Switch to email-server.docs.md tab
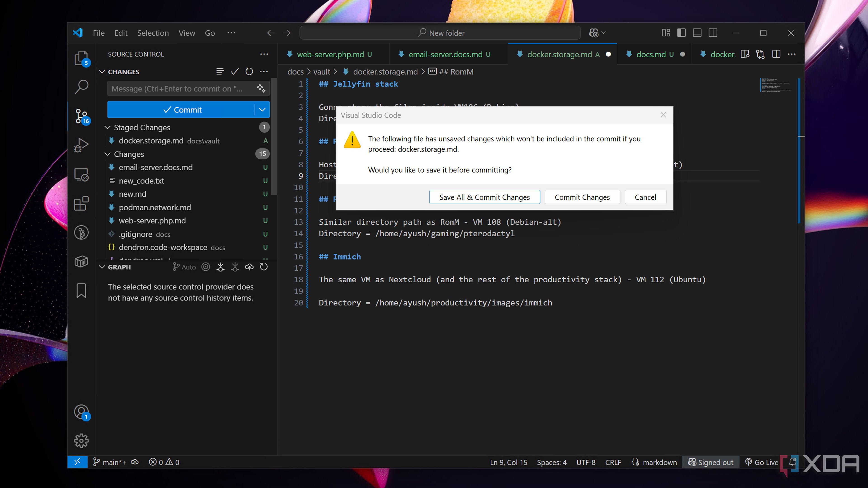 (448, 54)
